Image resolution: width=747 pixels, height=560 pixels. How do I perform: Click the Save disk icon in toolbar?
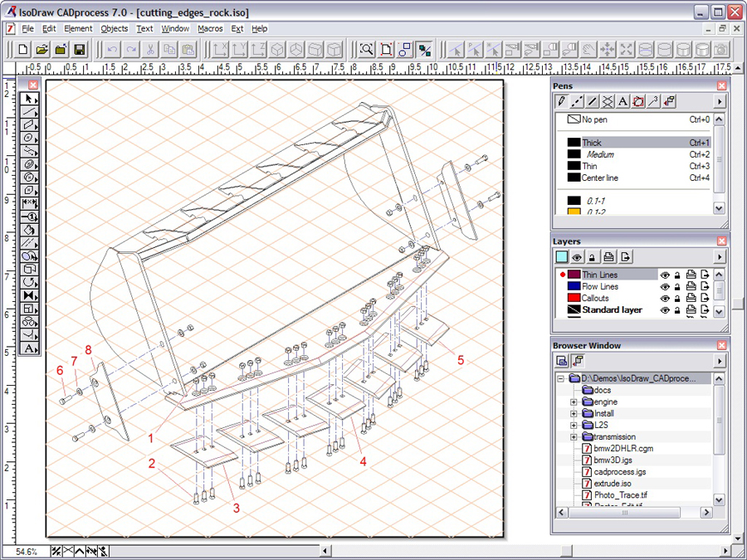tap(80, 50)
